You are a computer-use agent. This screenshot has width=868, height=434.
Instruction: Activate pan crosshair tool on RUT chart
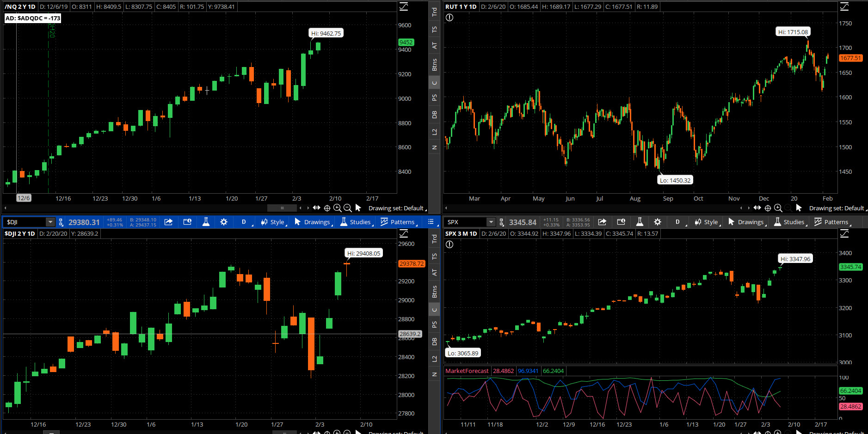pos(768,208)
